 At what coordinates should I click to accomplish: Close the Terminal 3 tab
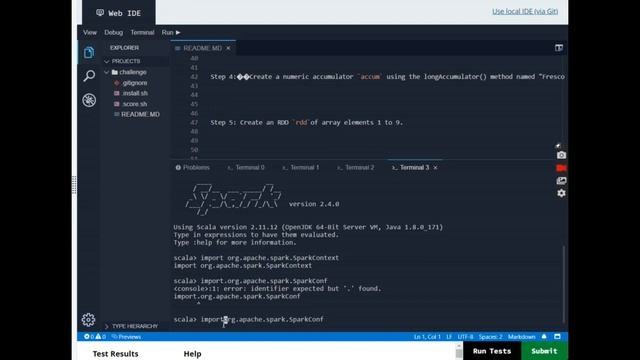(x=436, y=167)
